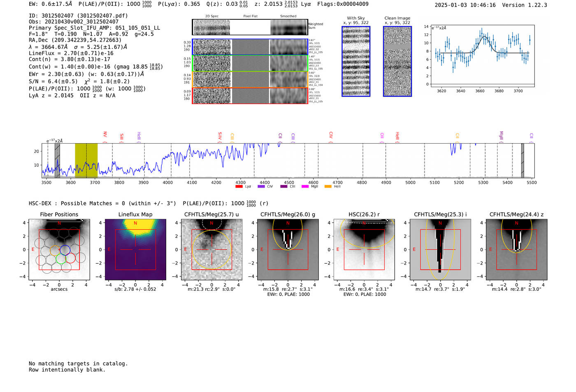This screenshot has height=392, width=576.
Task: Click the Cont(n) = 3.80(±0.13)e-17 text
Action: [x=70, y=59]
